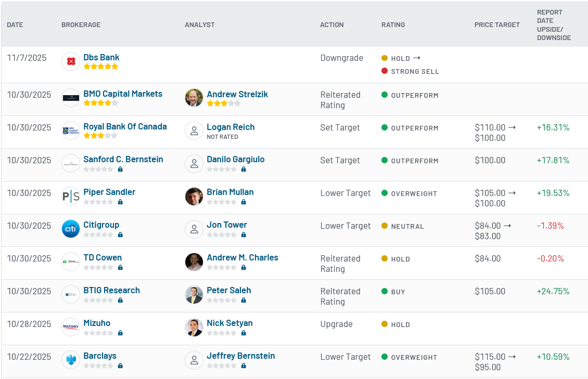Screen dimensions: 588x379
Task: Click the +24.75% upside value
Action: coord(553,291)
